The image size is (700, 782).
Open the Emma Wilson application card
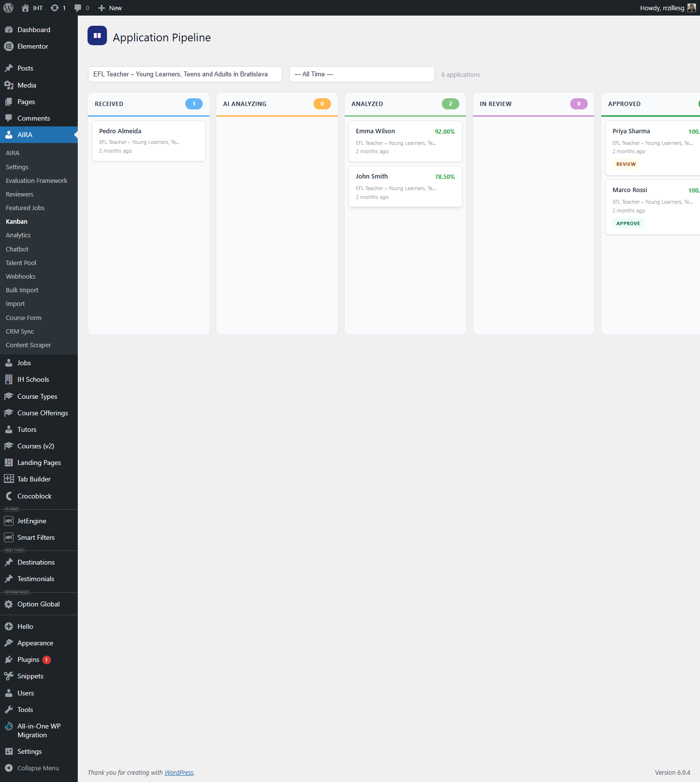[405, 141]
